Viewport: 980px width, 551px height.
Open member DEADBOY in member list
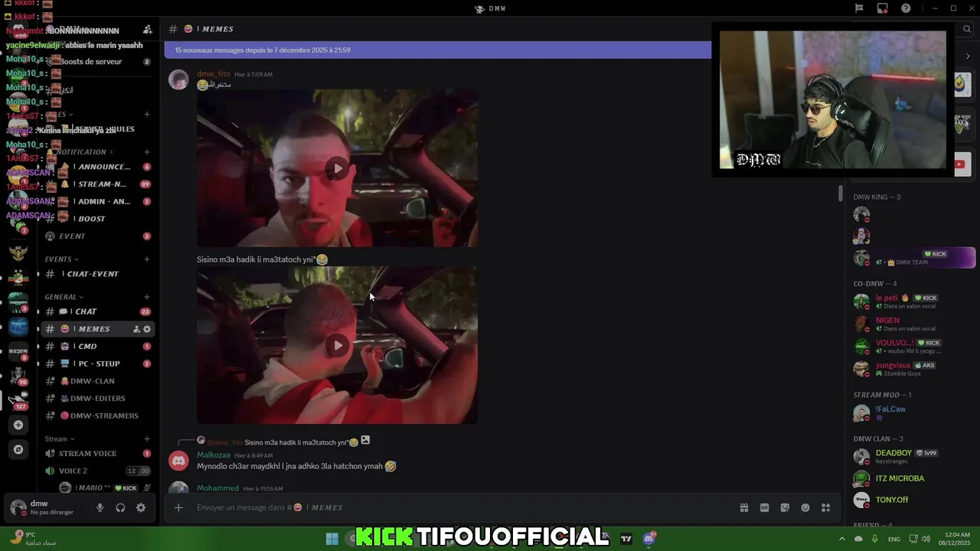coord(913,456)
